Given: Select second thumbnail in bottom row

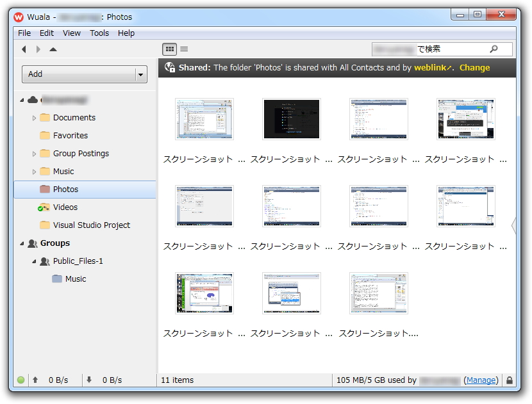Looking at the screenshot, I should point(292,293).
